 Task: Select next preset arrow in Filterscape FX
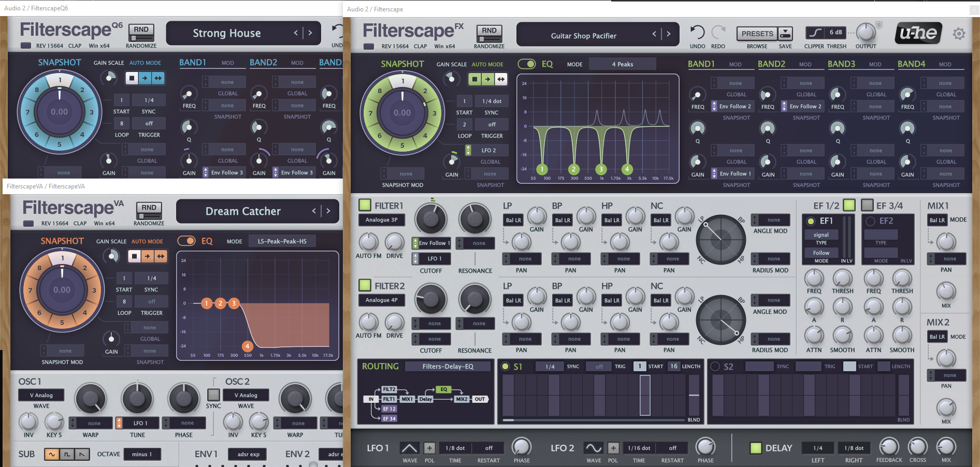point(669,34)
